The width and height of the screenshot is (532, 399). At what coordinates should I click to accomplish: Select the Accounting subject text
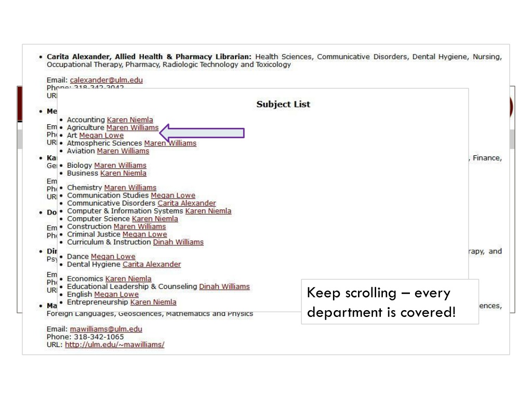[x=86, y=120]
